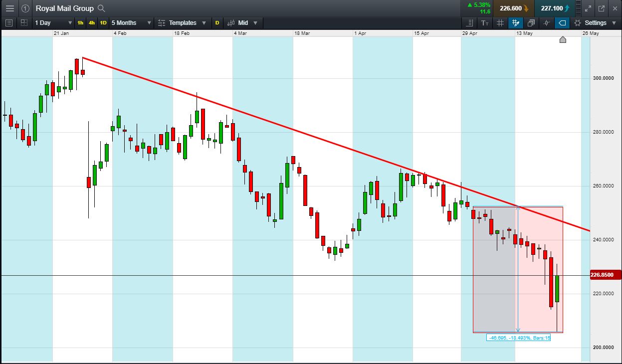The height and width of the screenshot is (364, 622).
Task: Click the 260.0000 price axis label
Action: (x=604, y=186)
